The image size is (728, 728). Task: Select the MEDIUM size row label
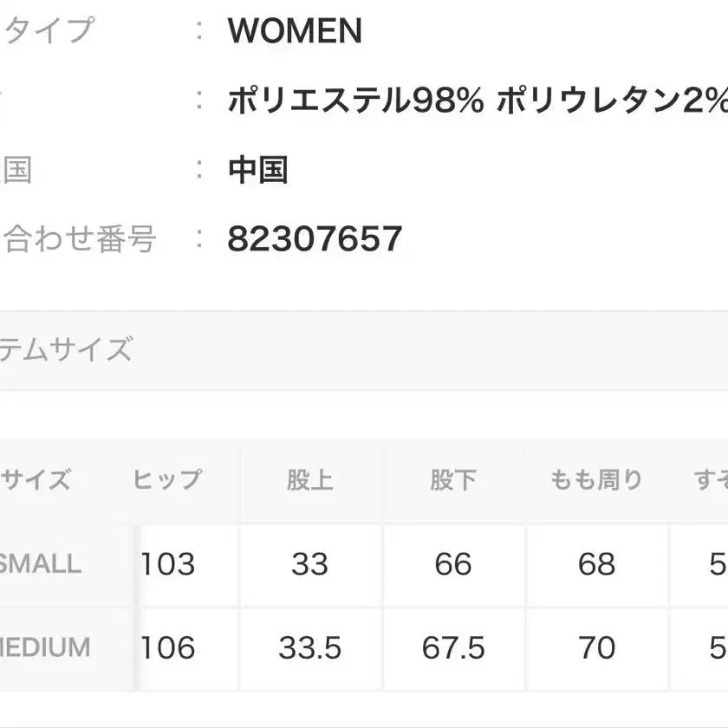45,647
